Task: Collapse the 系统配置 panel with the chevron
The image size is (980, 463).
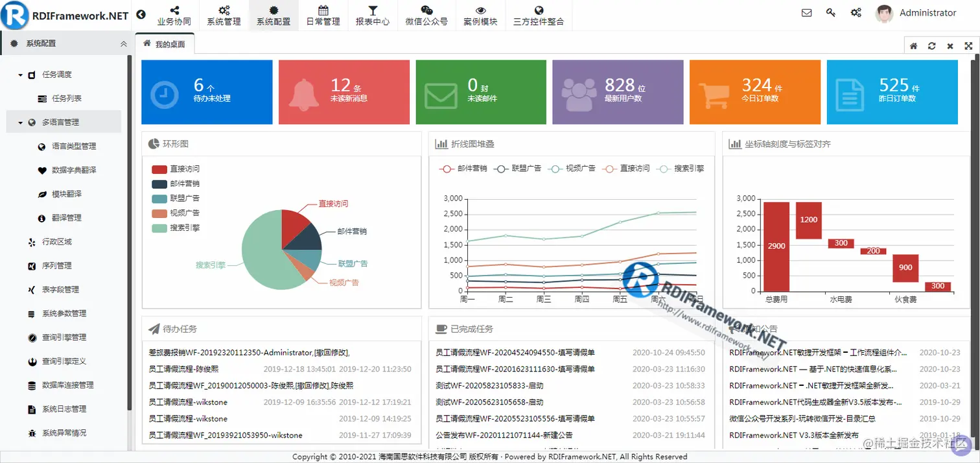Action: pyautogui.click(x=124, y=43)
